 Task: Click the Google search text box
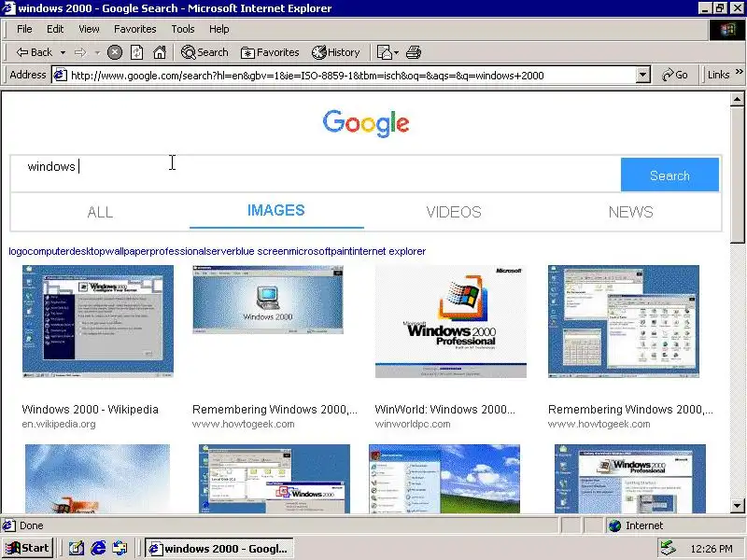click(316, 175)
